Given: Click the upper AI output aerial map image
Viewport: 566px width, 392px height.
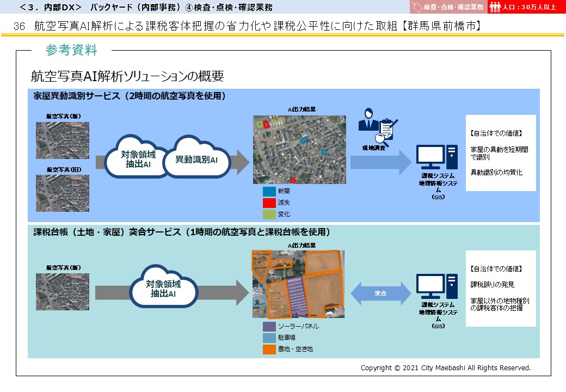Looking at the screenshot, I should 299,149.
